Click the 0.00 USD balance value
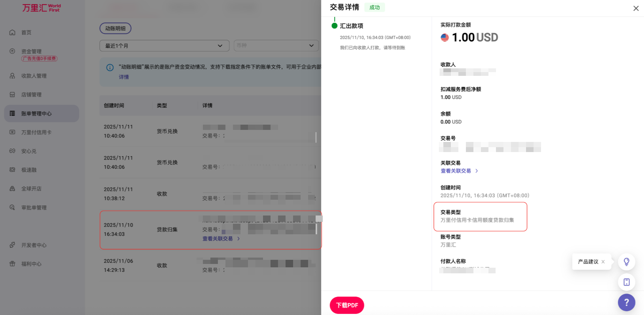The width and height of the screenshot is (644, 315). tap(451, 122)
